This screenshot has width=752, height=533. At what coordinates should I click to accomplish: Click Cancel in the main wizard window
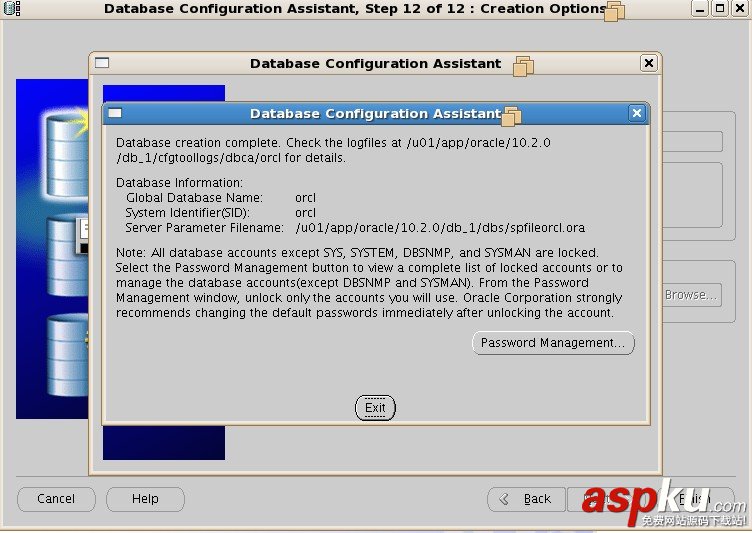tap(56, 499)
